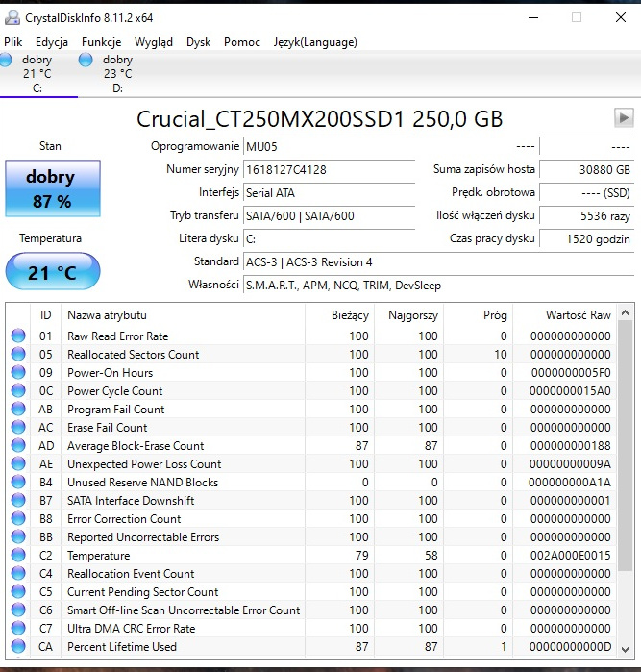Select the Percent Lifetime Used attribute name
This screenshot has height=672, width=641.
122,647
